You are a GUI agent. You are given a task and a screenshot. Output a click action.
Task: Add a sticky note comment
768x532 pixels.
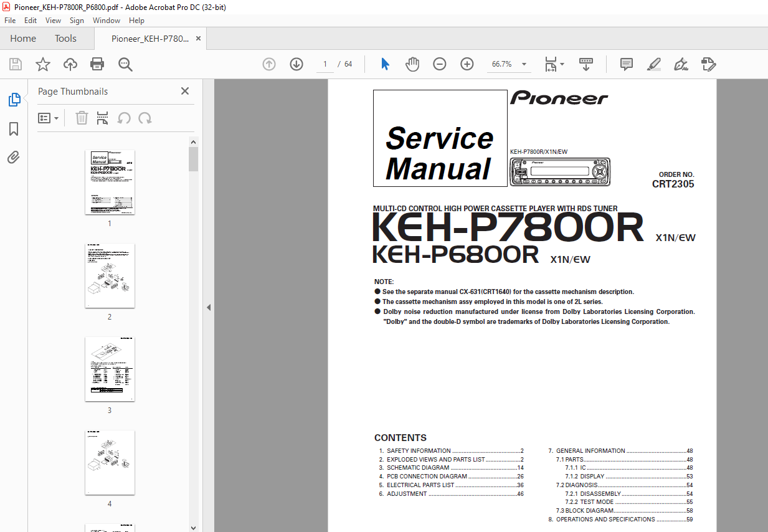click(627, 64)
